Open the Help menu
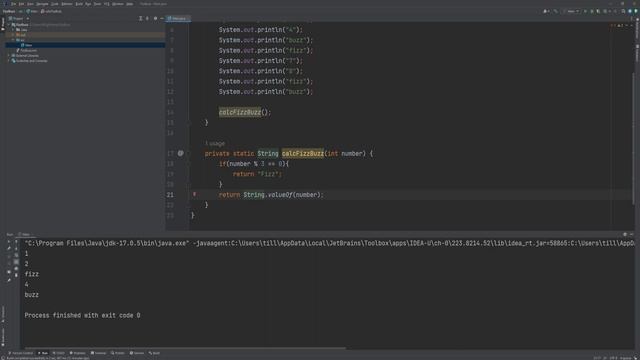Image resolution: width=640 pixels, height=360 pixels. click(130, 4)
